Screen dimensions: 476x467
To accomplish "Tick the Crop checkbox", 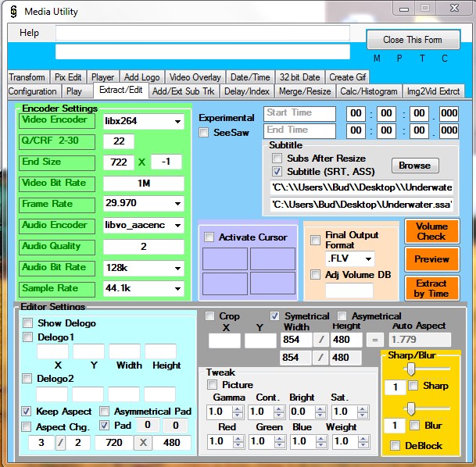I will [209, 316].
